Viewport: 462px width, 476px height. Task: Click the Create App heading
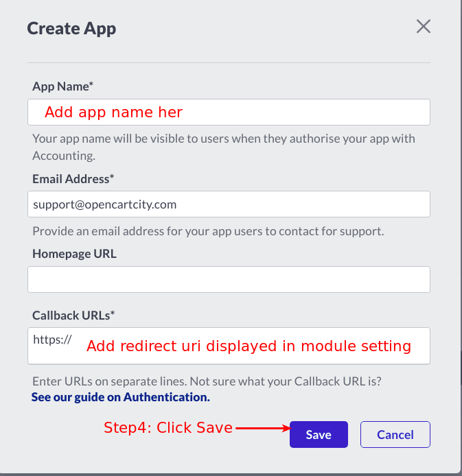[71, 29]
